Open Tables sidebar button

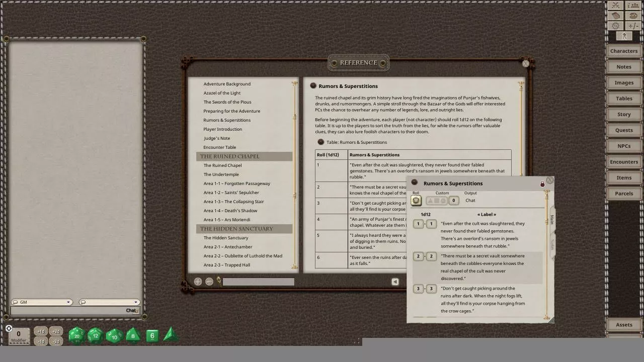(624, 99)
